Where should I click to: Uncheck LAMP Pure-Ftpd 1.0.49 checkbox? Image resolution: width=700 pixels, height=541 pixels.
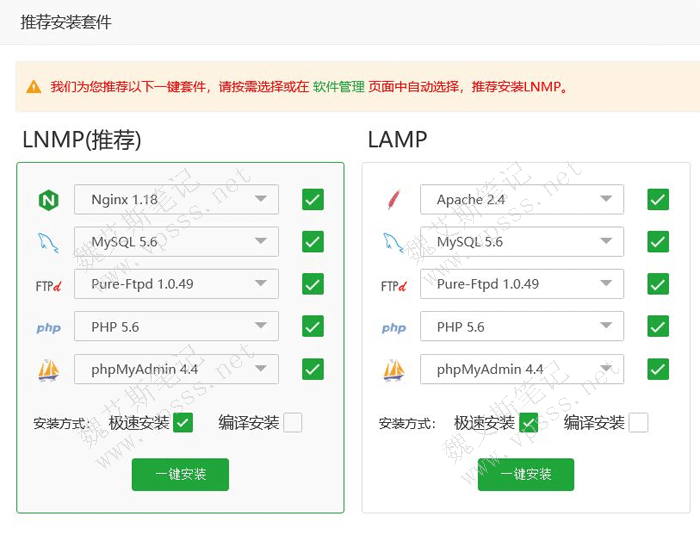click(x=658, y=284)
